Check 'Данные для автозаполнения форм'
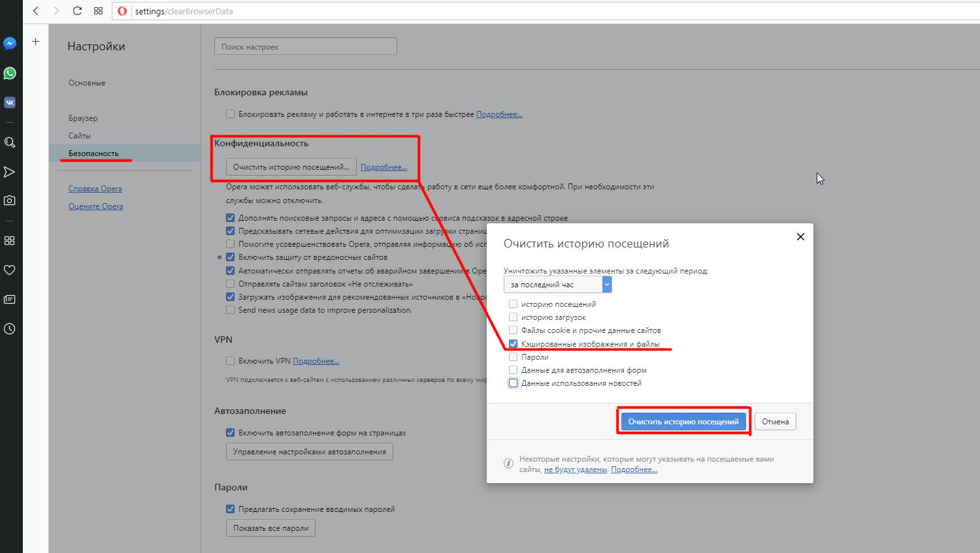This screenshot has width=980, height=553. [x=514, y=370]
